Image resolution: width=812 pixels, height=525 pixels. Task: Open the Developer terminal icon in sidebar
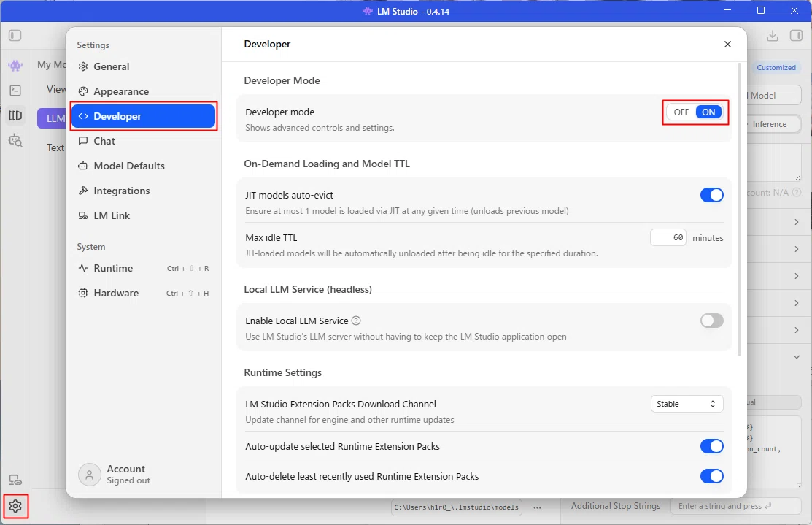click(x=15, y=91)
